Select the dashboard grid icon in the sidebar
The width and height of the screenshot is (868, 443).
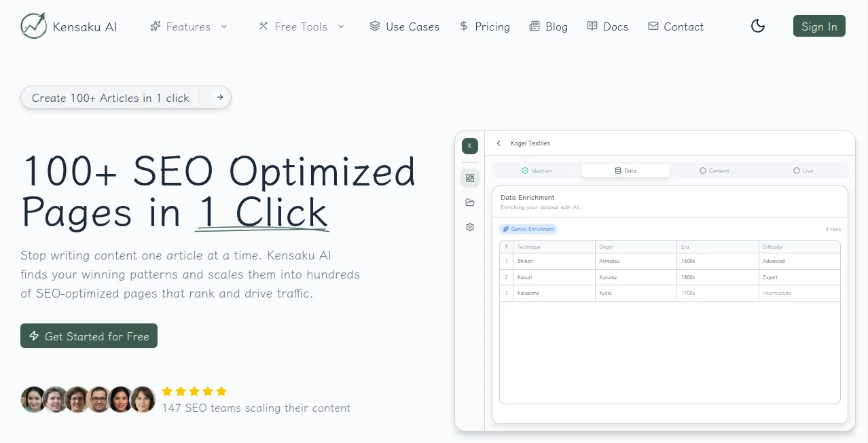tap(470, 177)
